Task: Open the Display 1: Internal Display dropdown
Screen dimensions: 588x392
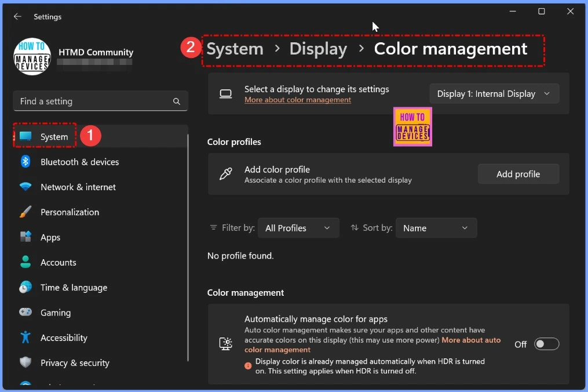Action: (x=494, y=93)
